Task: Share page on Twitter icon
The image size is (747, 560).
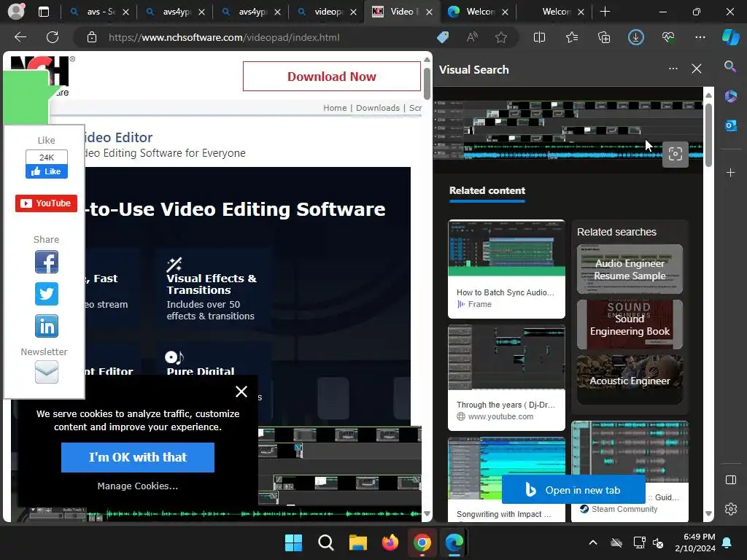Action: pos(46,294)
